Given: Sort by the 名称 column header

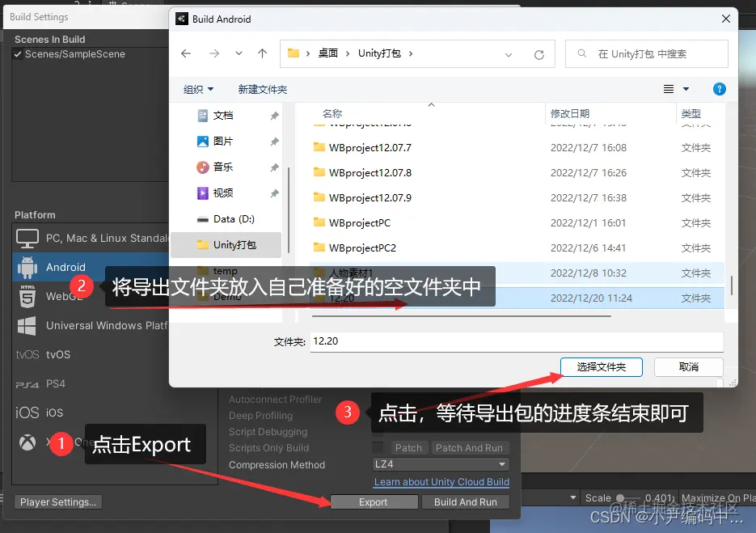Looking at the screenshot, I should tap(332, 114).
